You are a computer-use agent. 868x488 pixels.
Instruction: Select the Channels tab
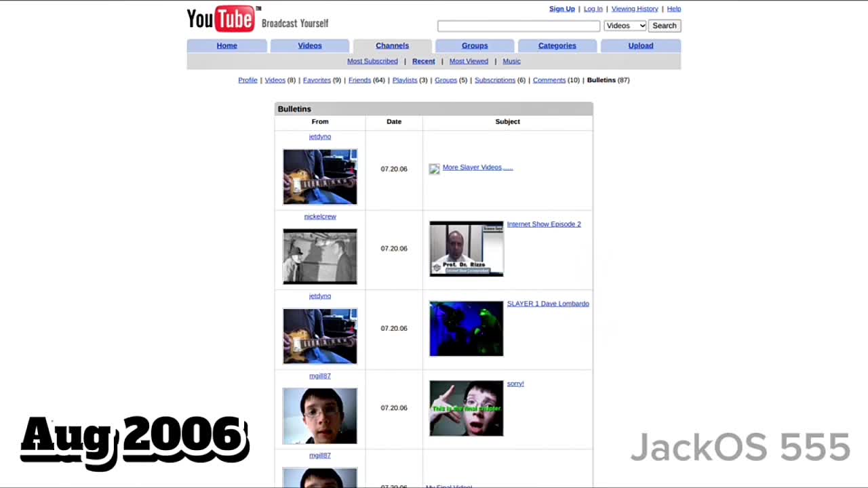click(392, 45)
